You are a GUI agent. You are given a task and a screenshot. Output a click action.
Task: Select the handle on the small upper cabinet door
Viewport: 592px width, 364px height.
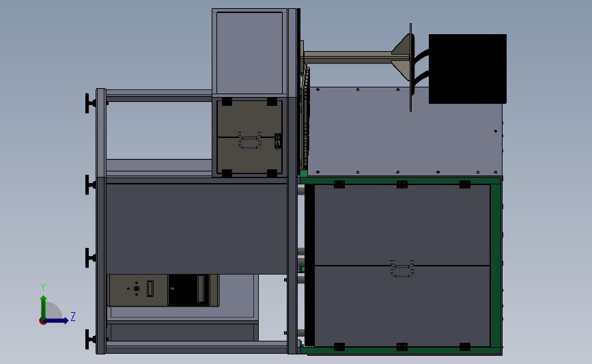[249, 140]
